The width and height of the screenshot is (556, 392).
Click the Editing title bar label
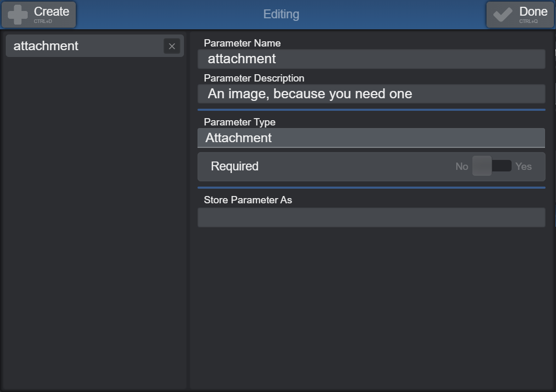click(x=281, y=14)
